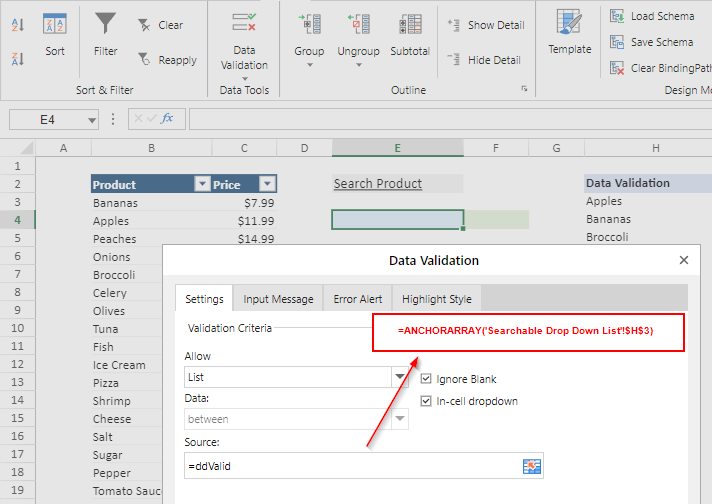The image size is (712, 504).
Task: Switch to the Error Alert tab
Action: [357, 299]
